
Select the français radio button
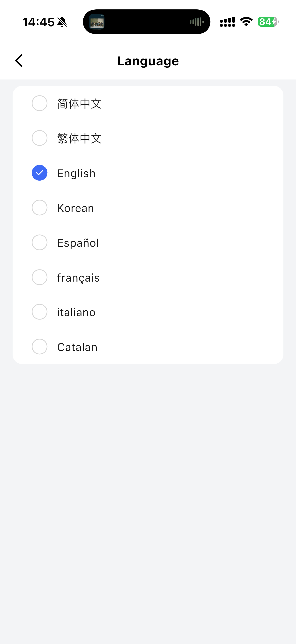(39, 277)
